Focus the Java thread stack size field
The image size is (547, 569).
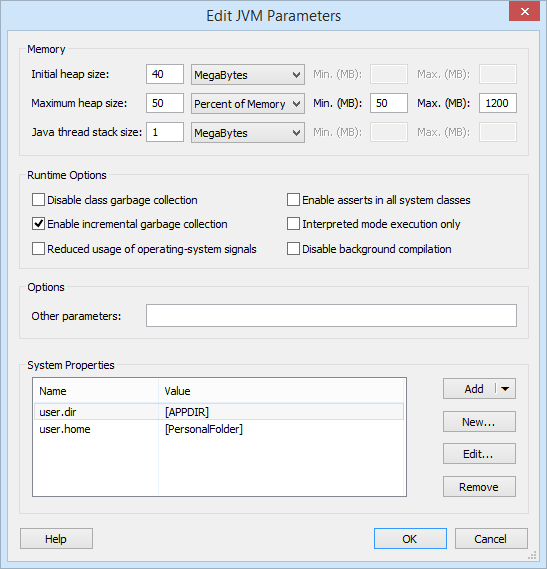(x=165, y=132)
